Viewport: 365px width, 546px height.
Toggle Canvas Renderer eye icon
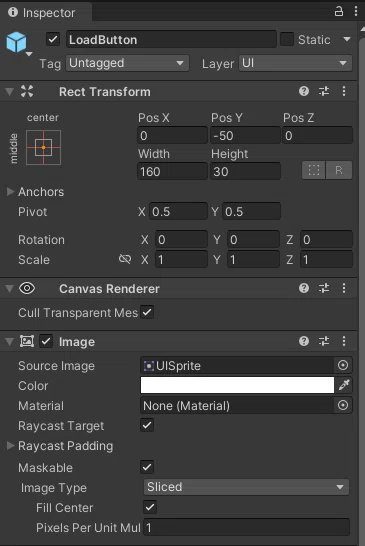[27, 288]
